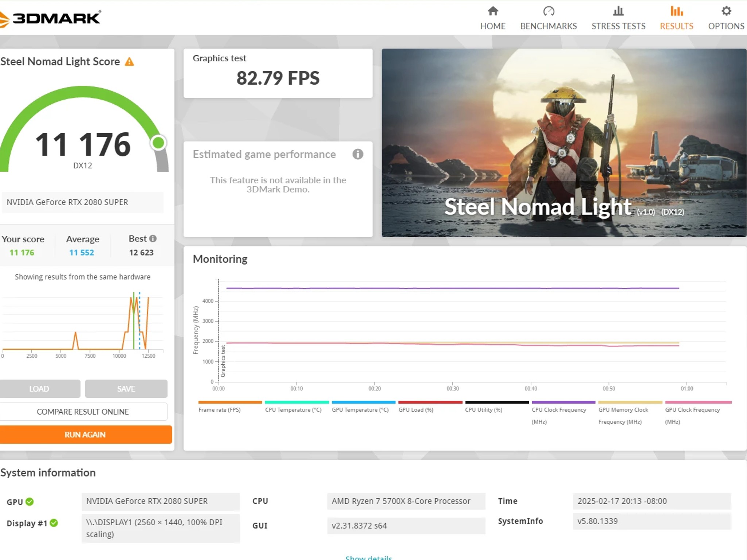Select the BENCHMARKS gauge icon

(548, 11)
